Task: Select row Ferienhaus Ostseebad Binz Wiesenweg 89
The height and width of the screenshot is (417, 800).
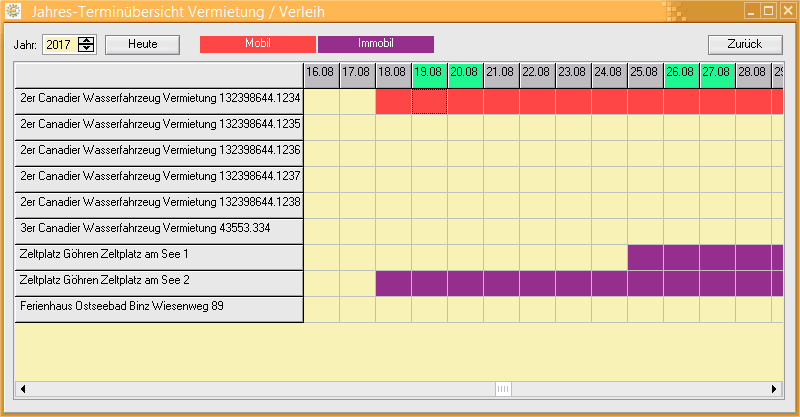Action: coord(160,306)
